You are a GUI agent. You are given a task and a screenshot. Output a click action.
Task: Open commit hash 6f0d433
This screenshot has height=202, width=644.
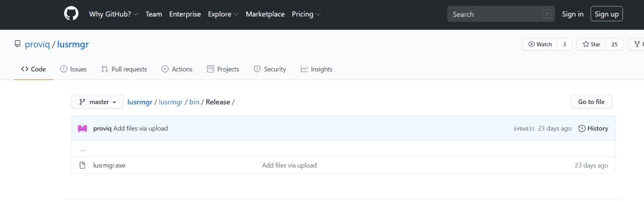click(x=524, y=129)
